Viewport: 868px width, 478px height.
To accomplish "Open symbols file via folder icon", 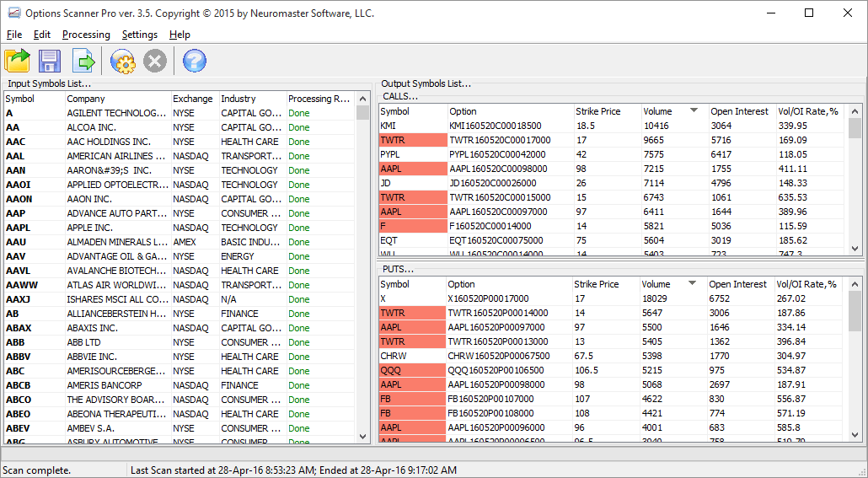I will coord(17,61).
